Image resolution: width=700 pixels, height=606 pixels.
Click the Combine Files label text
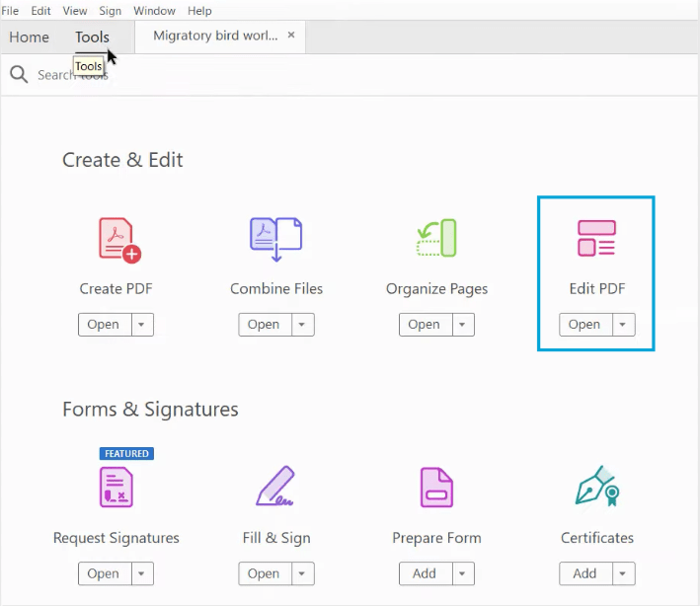[276, 289]
